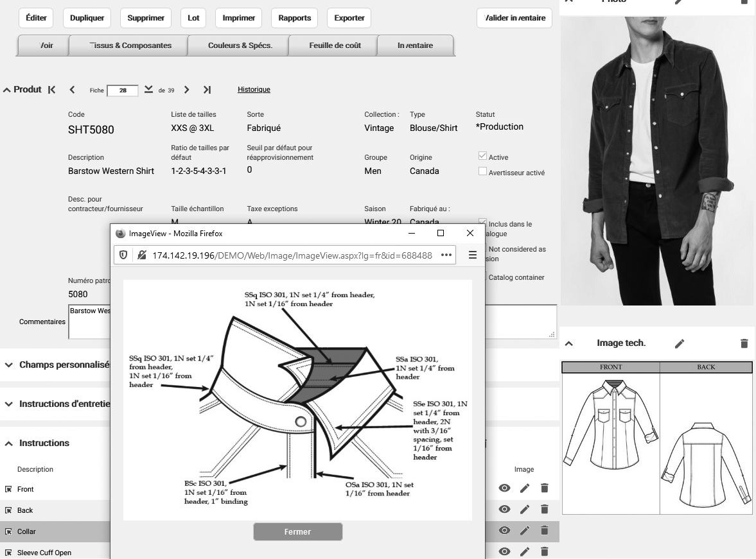Collapse the Image tech. panel
Image resolution: width=756 pixels, height=559 pixels.
pos(569,343)
